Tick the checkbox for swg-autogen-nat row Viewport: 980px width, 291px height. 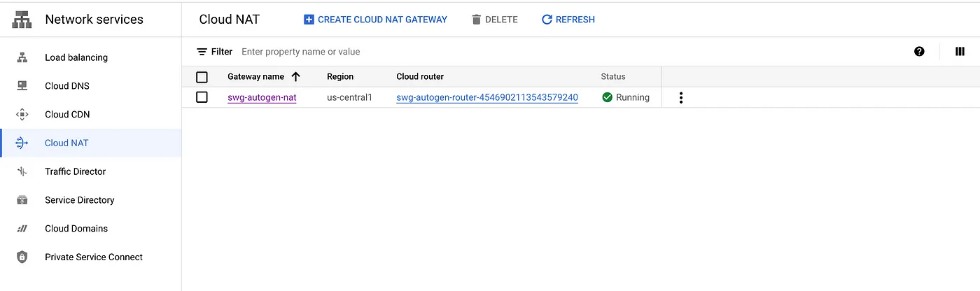(x=202, y=97)
